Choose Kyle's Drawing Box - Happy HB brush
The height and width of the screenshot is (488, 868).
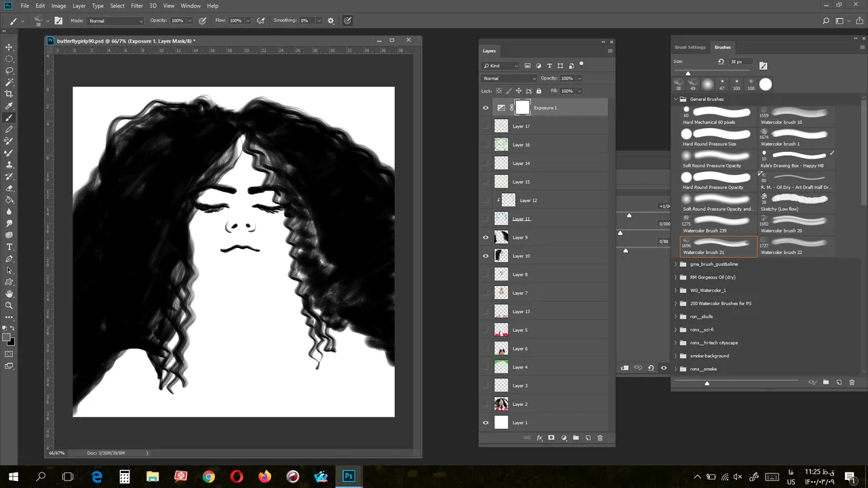point(796,159)
